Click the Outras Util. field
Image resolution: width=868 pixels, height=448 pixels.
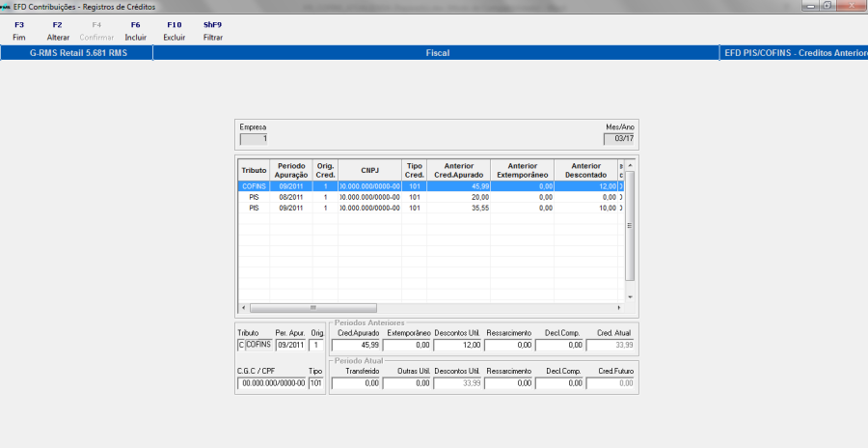click(407, 383)
